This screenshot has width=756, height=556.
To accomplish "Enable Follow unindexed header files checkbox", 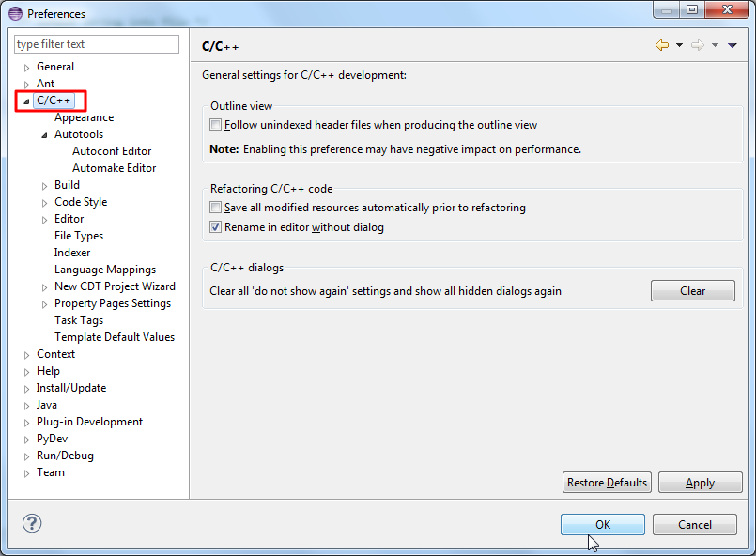I will [x=216, y=125].
